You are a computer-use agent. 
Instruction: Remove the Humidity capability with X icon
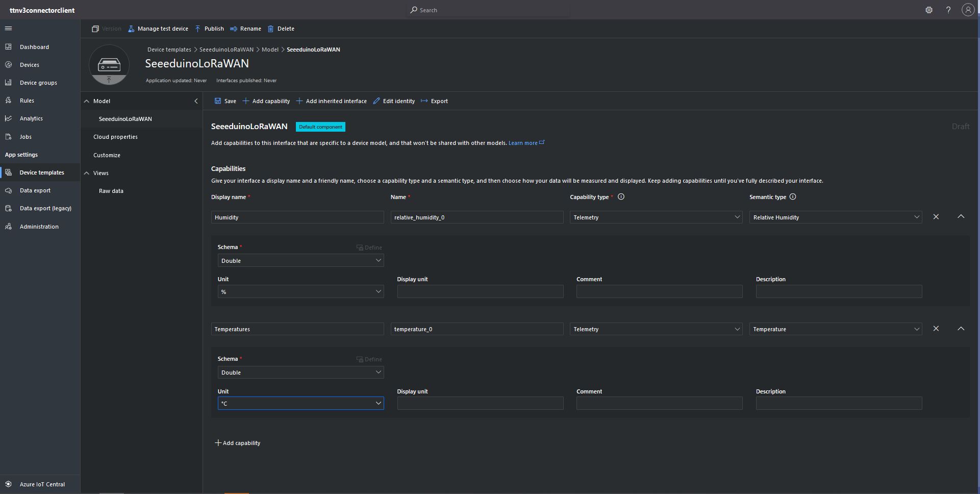(936, 217)
